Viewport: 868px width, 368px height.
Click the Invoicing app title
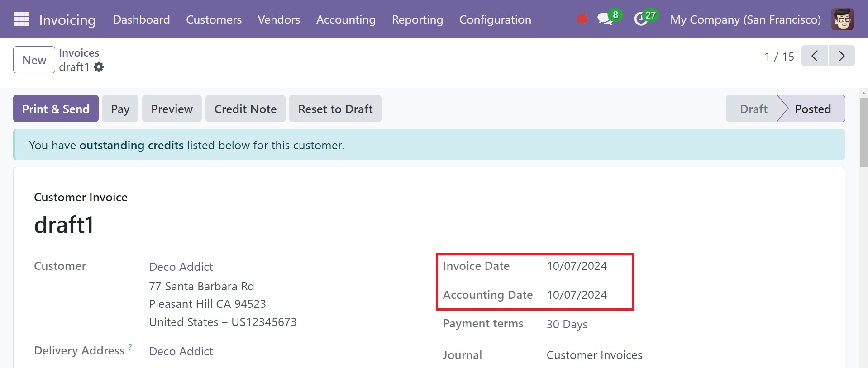(x=67, y=20)
